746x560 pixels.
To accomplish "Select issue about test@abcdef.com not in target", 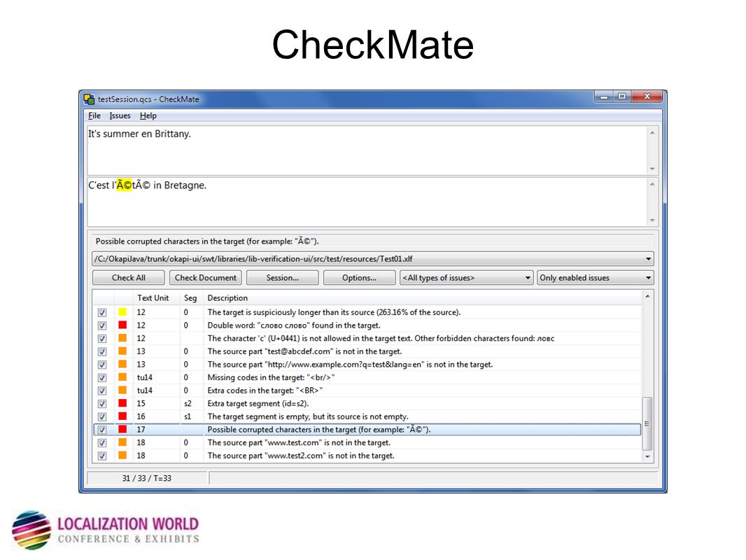I will coord(304,351).
